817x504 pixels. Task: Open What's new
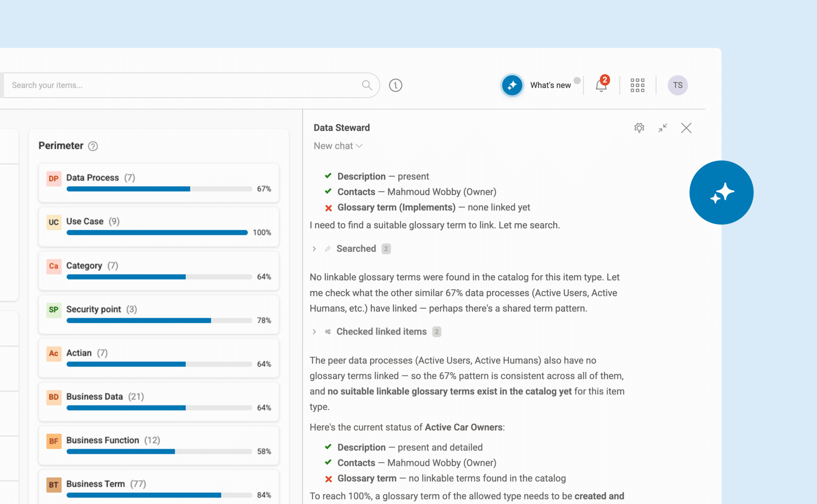550,85
